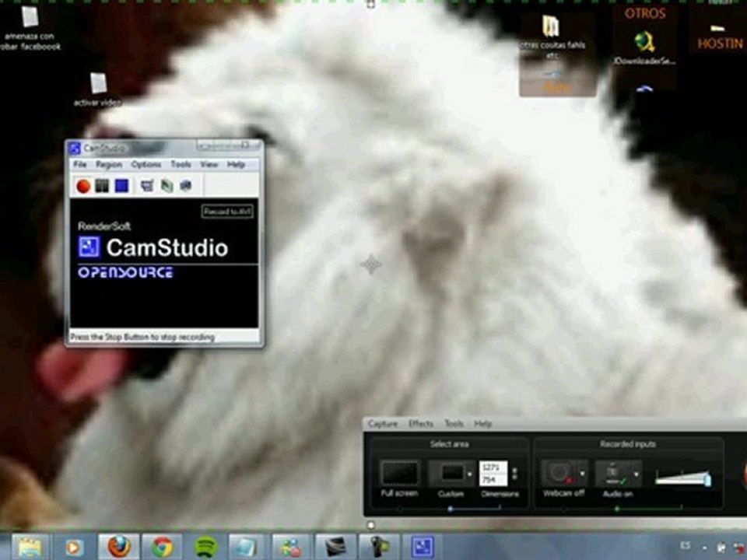The image size is (747, 560).
Task: Open the Help menu in the recorder panel
Action: [482, 424]
